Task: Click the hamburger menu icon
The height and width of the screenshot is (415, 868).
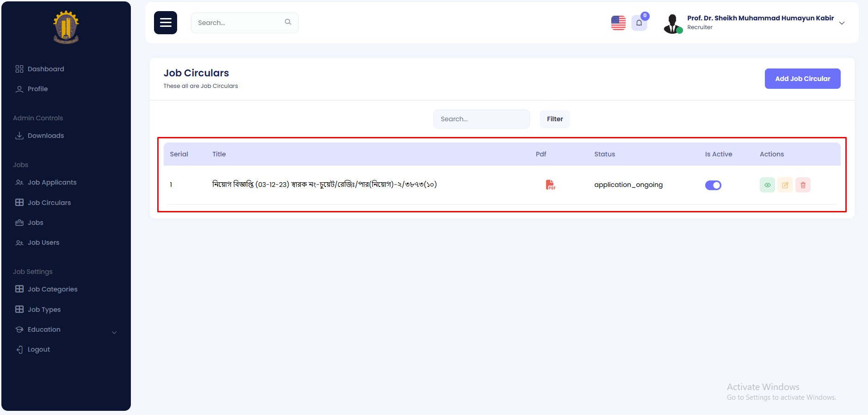Action: point(165,23)
